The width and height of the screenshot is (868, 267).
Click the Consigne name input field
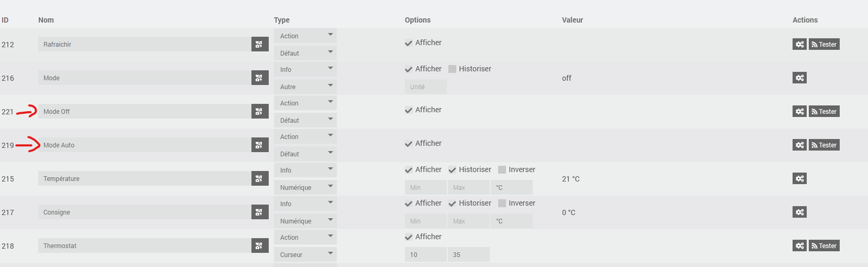145,212
